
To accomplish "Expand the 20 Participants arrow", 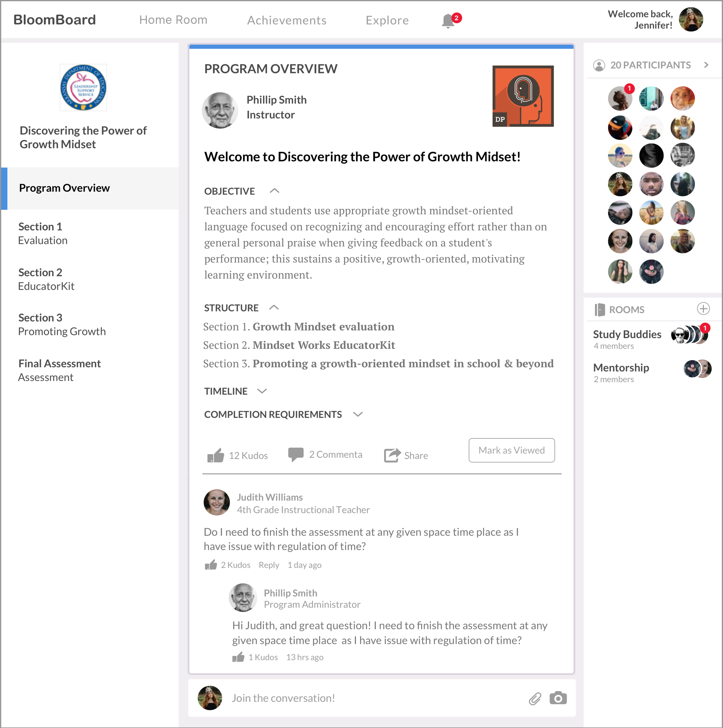I will 706,65.
